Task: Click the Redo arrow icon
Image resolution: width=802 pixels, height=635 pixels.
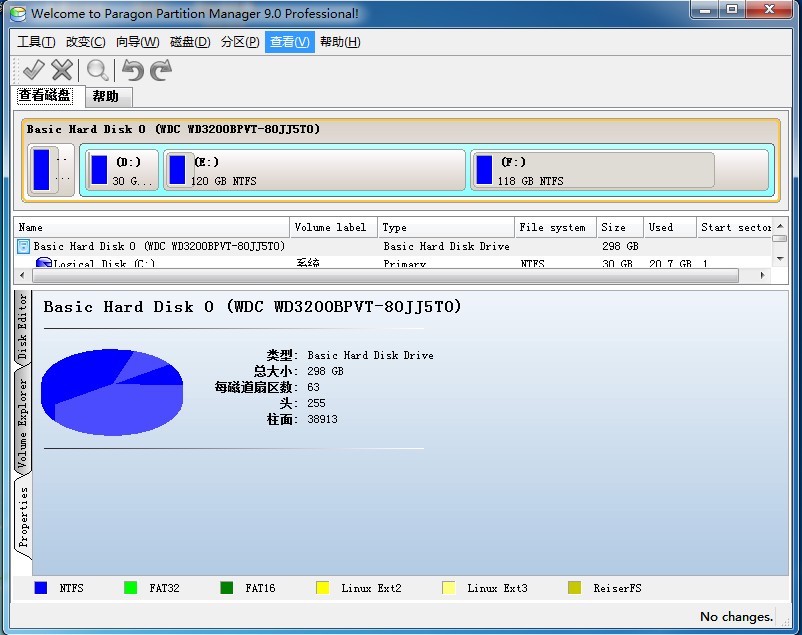Action: pyautogui.click(x=161, y=70)
